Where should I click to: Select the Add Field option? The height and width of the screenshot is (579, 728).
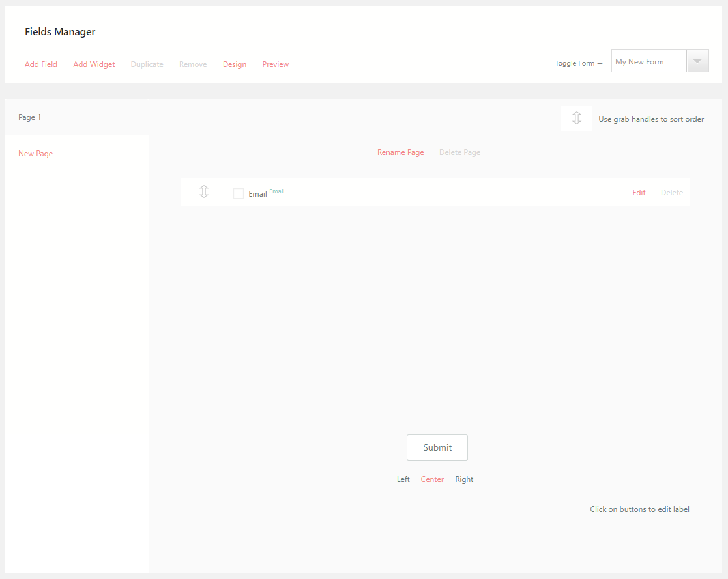tap(40, 64)
